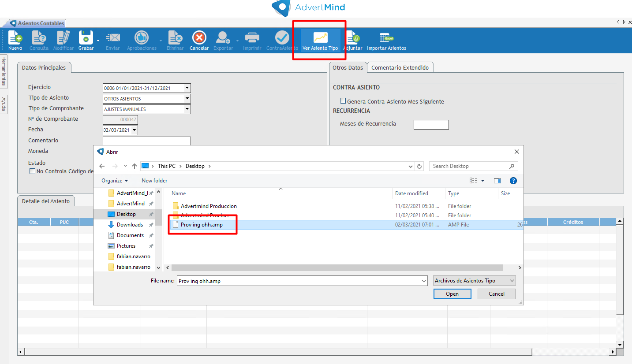Click the Modificar toolbar icon

tap(63, 38)
